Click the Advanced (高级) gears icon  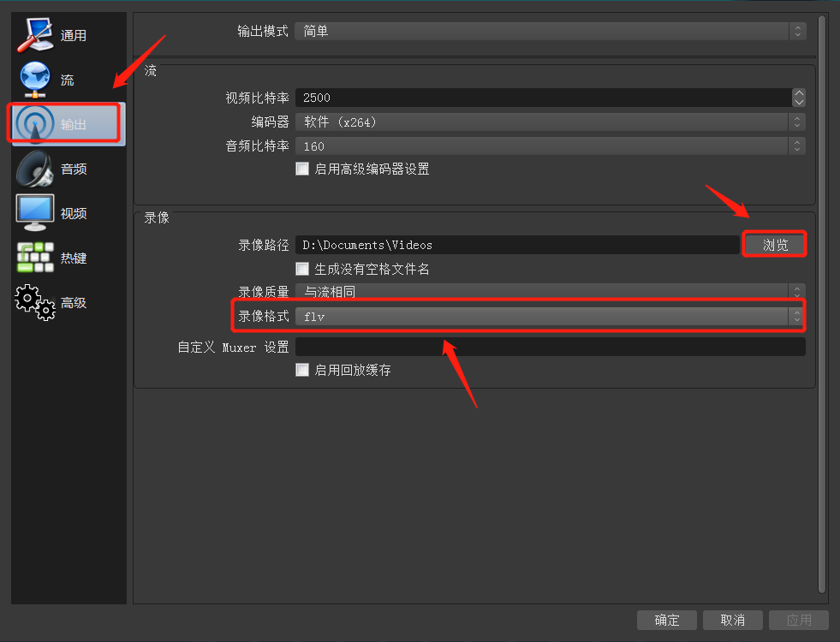(x=36, y=302)
